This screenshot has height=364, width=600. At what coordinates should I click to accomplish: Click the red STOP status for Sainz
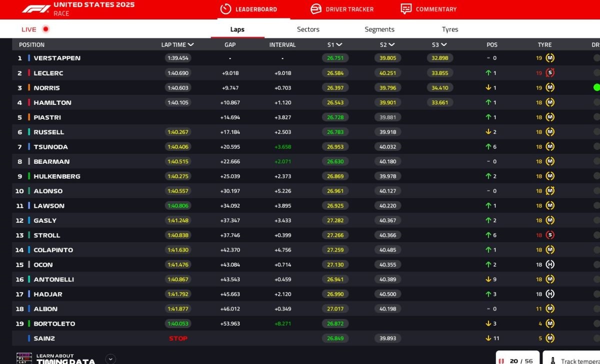[x=178, y=339]
